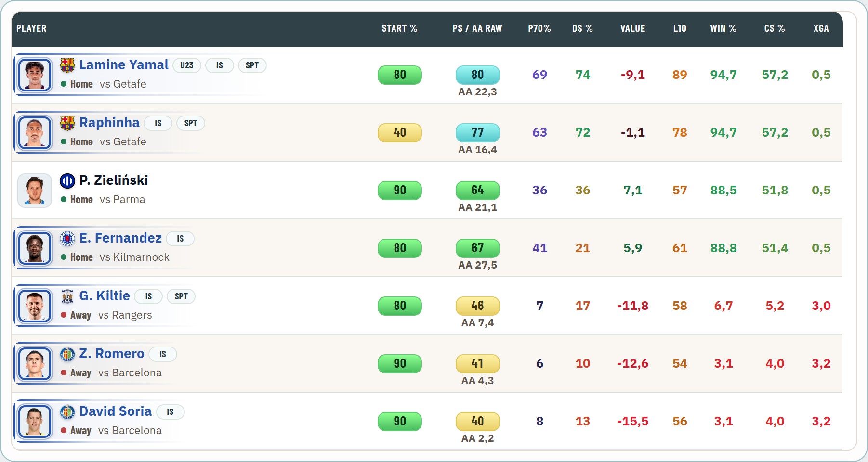Viewport: 868px width, 462px height.
Task: Click 'vs Parma' fixture text
Action: tap(122, 200)
